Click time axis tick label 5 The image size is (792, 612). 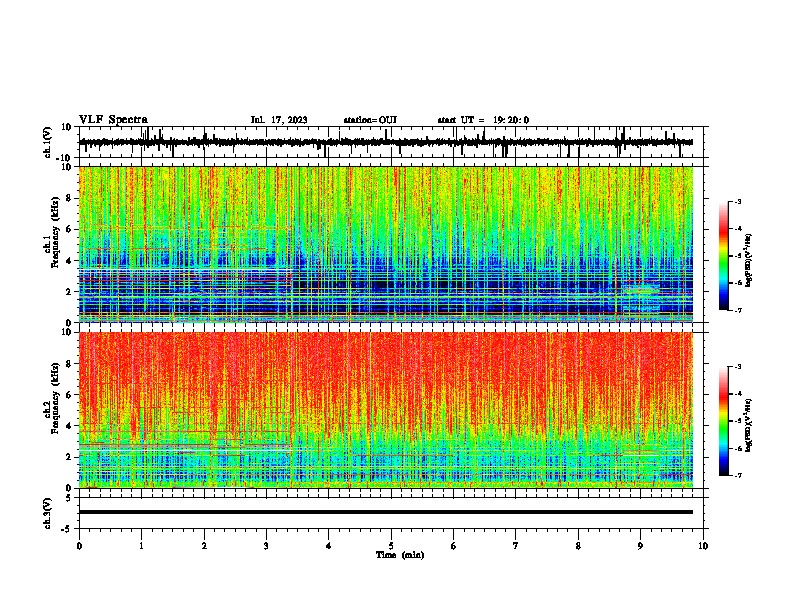391,546
